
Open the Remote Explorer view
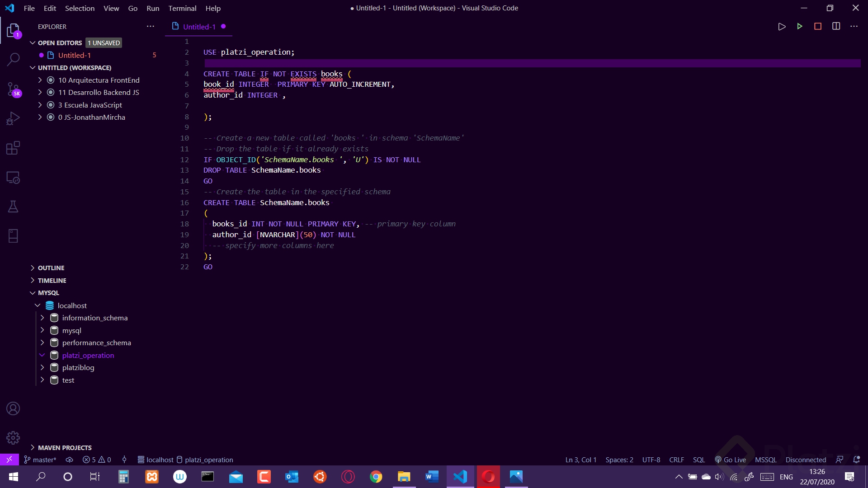tap(13, 178)
